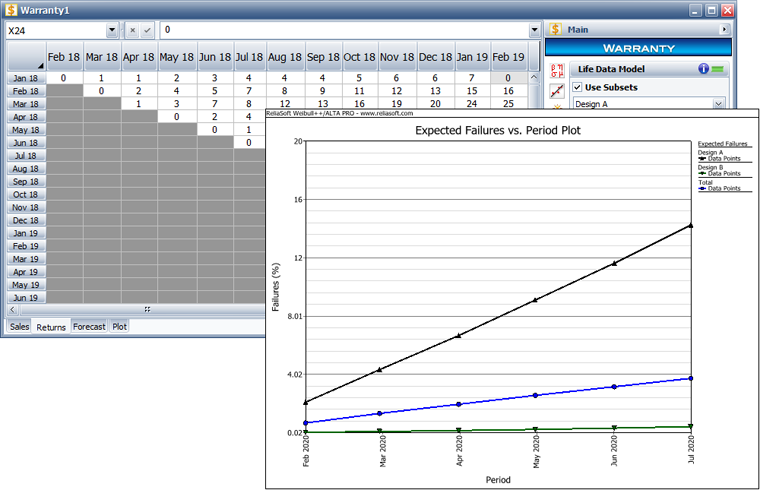Click the May 18 column header
760x490 pixels.
tap(176, 58)
